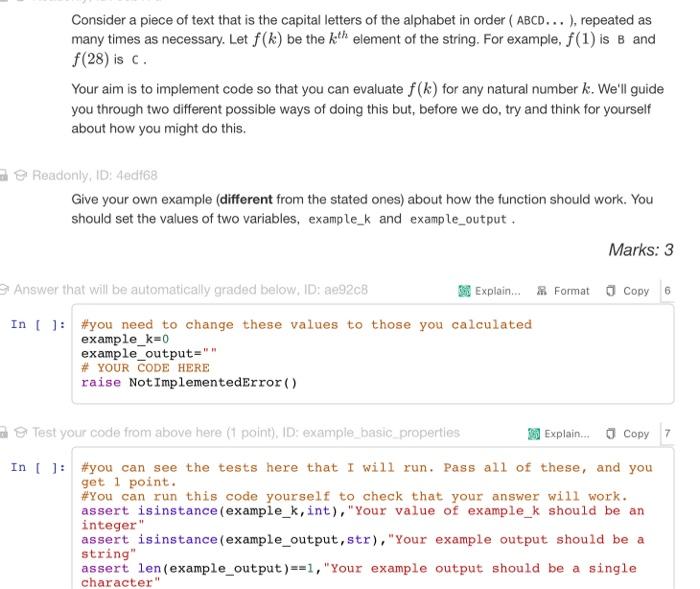700x589 pixels.
Task: Click the assert isinstance(example_output,str) line
Action: click(x=362, y=547)
